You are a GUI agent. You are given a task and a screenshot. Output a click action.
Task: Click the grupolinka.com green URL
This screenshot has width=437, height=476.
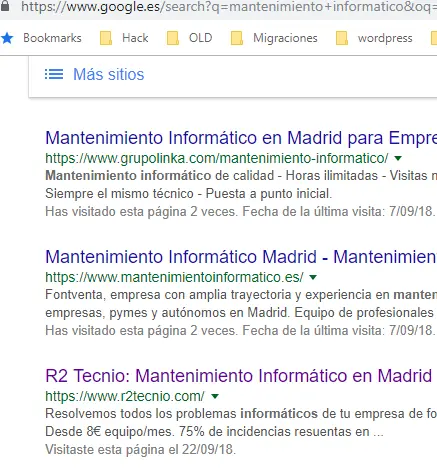click(217, 158)
